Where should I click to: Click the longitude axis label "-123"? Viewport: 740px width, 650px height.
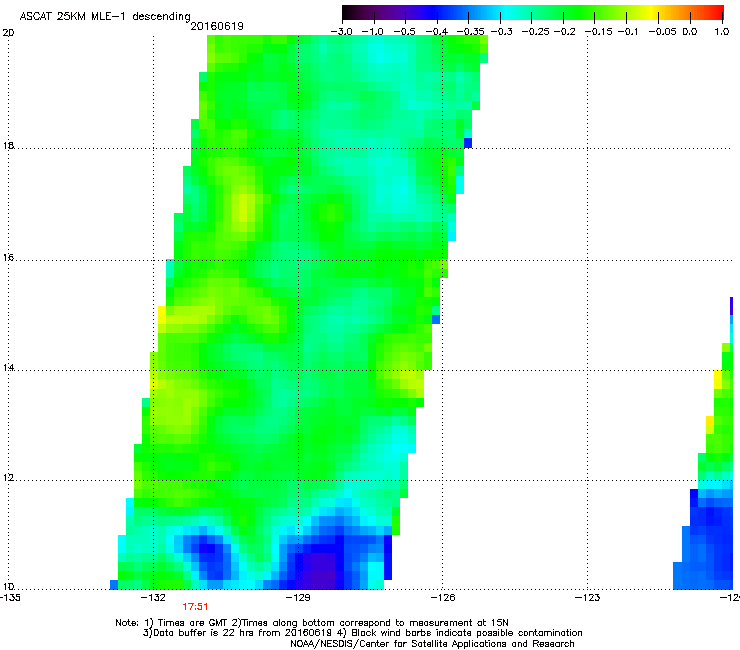[588, 598]
